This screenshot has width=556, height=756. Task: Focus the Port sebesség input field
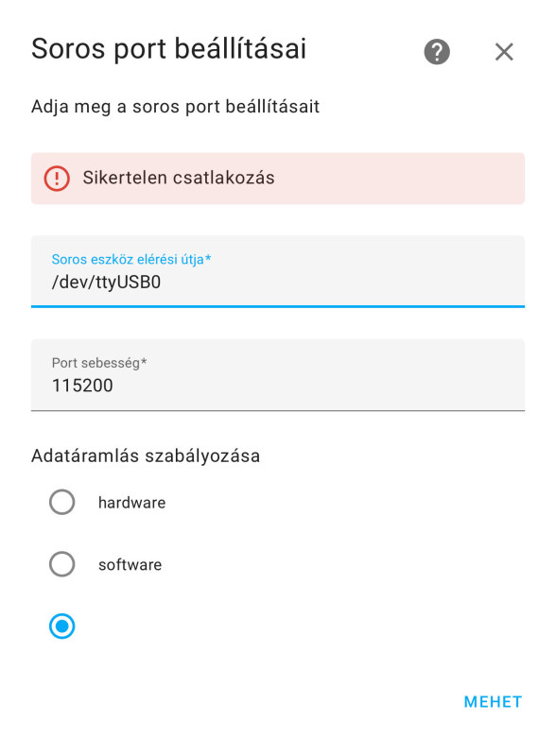(x=278, y=375)
